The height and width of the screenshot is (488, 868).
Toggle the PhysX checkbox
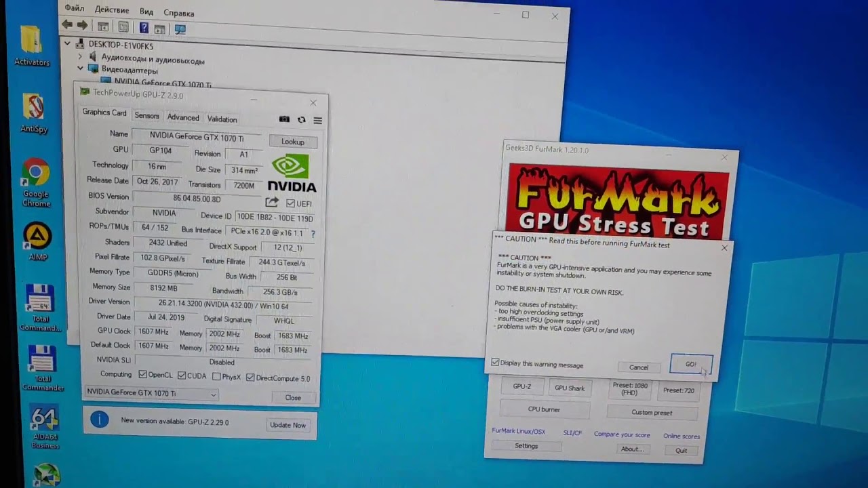(216, 376)
